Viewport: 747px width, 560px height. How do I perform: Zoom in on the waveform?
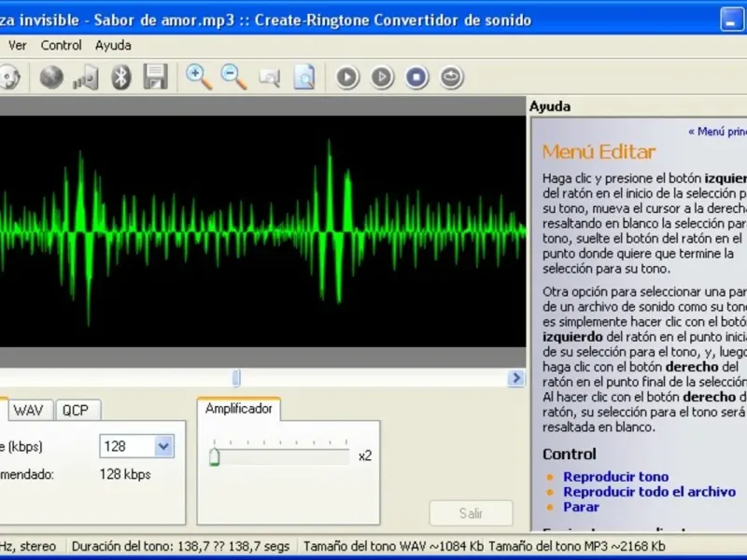pos(199,77)
